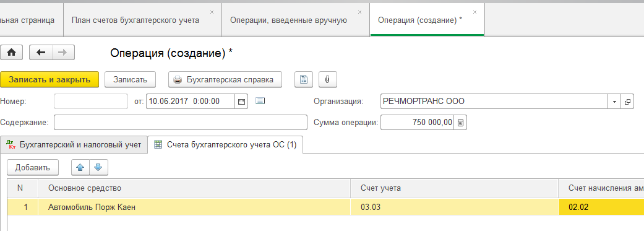Viewport: 644px width, 231px height.
Task: Edit Сумма операции value 750 000,00
Action: coord(418,123)
